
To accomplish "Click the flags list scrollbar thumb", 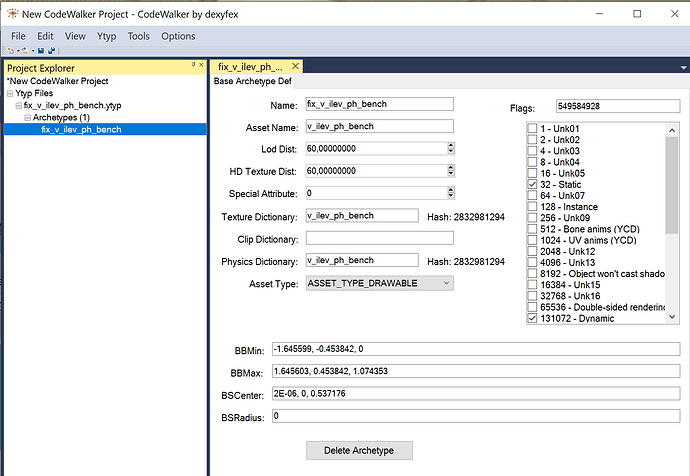I will click(672, 185).
